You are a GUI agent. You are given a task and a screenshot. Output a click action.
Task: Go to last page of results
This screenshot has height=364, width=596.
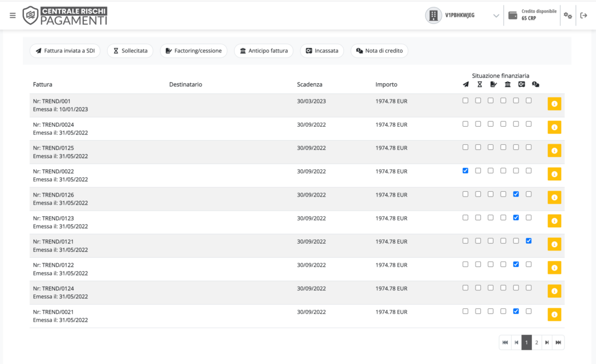click(x=558, y=342)
